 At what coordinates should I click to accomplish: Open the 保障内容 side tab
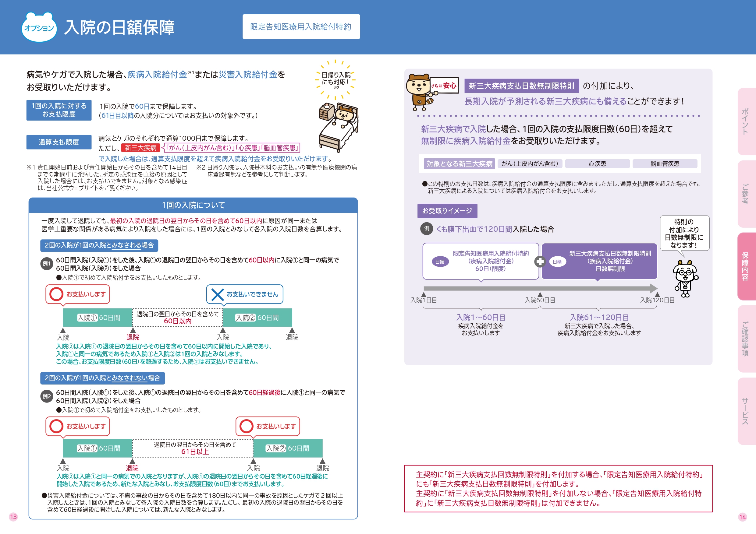745,266
